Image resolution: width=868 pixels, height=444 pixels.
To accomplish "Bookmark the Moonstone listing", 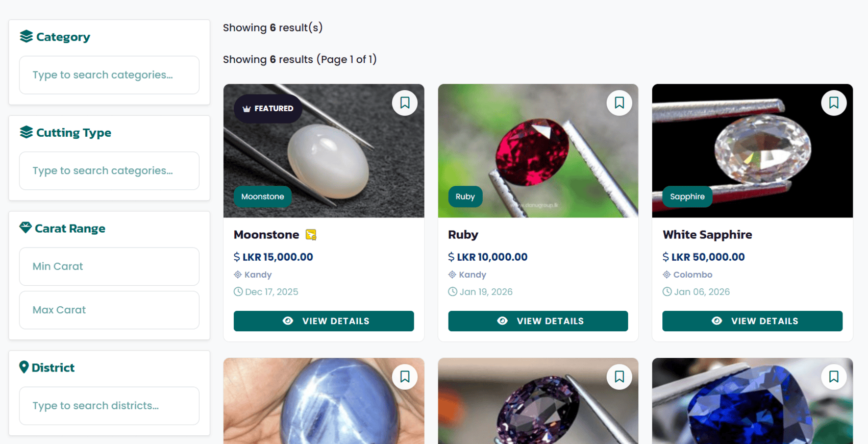I will click(405, 103).
